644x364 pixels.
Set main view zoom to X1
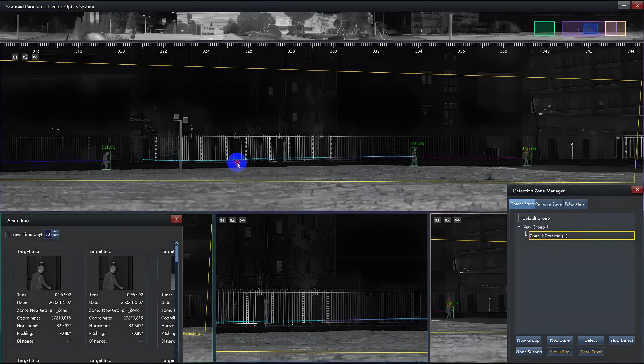point(15,57)
